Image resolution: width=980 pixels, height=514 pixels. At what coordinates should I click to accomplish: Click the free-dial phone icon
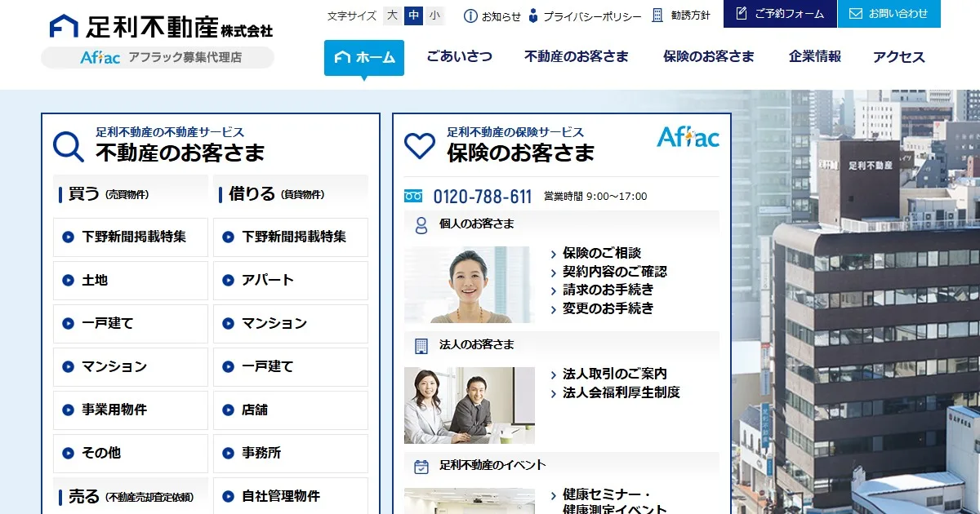[413, 196]
